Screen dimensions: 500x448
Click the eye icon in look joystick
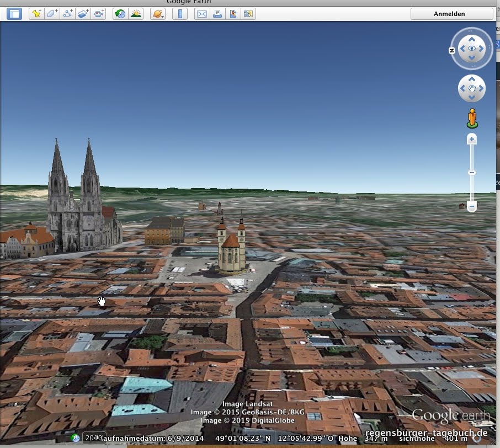pyautogui.click(x=472, y=49)
